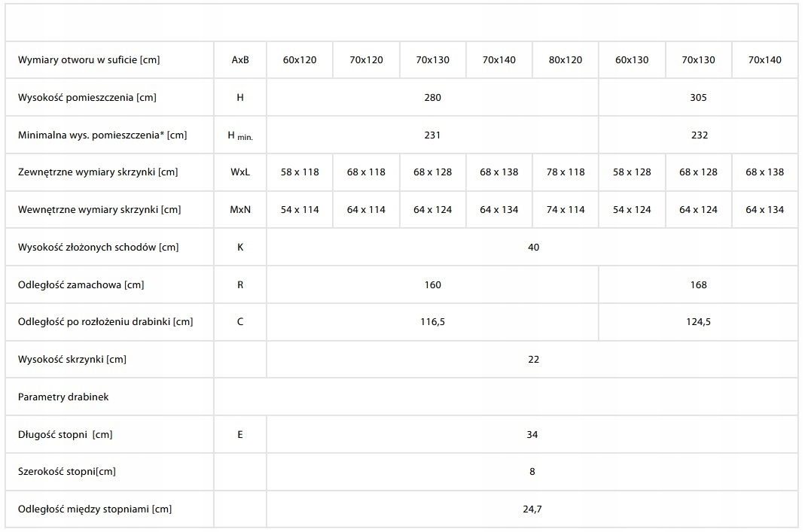The height and width of the screenshot is (532, 805).
Task: Click the "54 x 124" inner box dimension
Action: [x=631, y=210]
